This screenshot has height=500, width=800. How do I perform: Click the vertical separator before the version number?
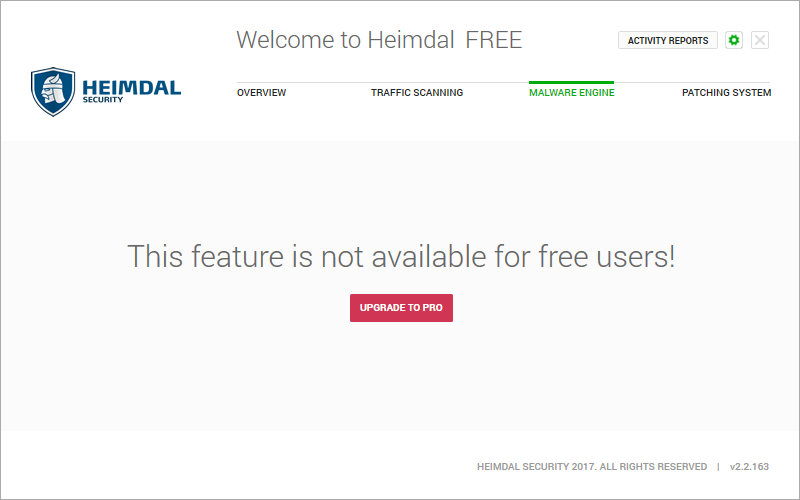pyautogui.click(x=717, y=467)
